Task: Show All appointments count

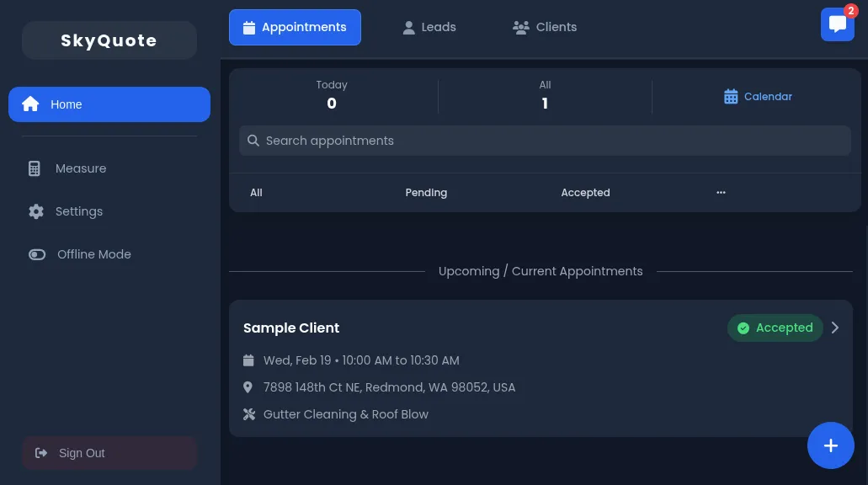Action: click(x=546, y=95)
